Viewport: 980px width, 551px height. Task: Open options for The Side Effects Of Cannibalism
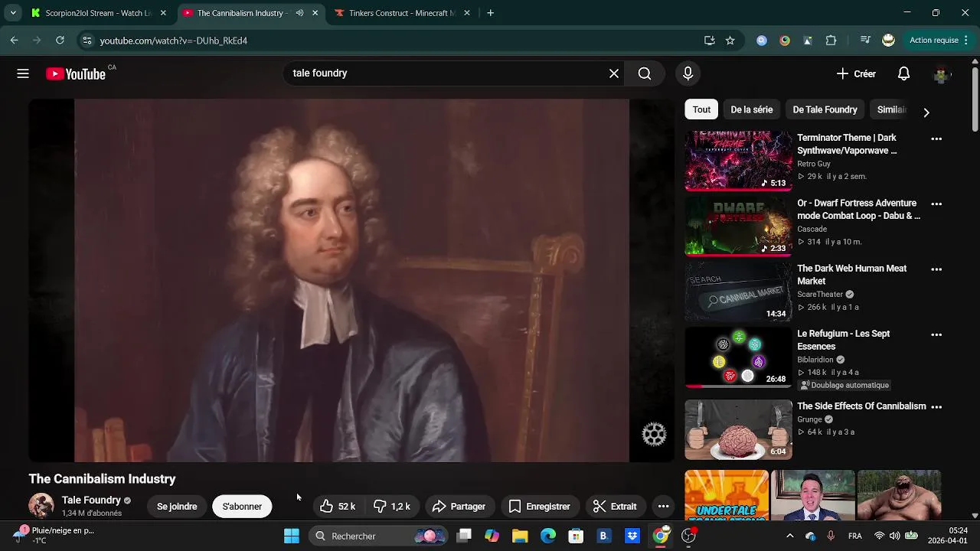936,407
